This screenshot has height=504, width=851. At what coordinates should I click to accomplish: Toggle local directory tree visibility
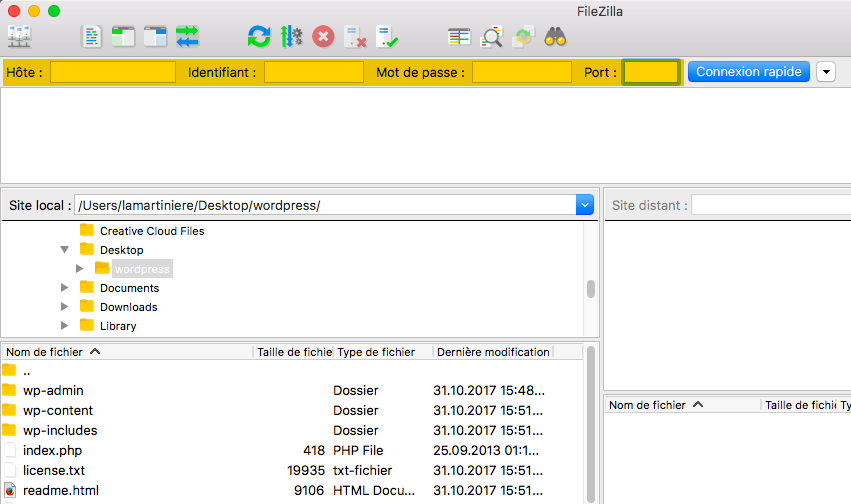click(123, 37)
